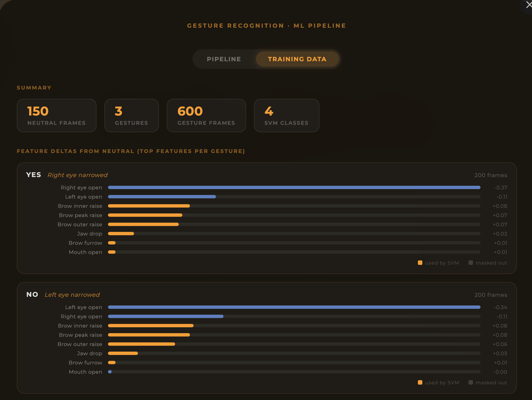
Task: Click 'Mouth open' label in YES card
Action: 86,252
